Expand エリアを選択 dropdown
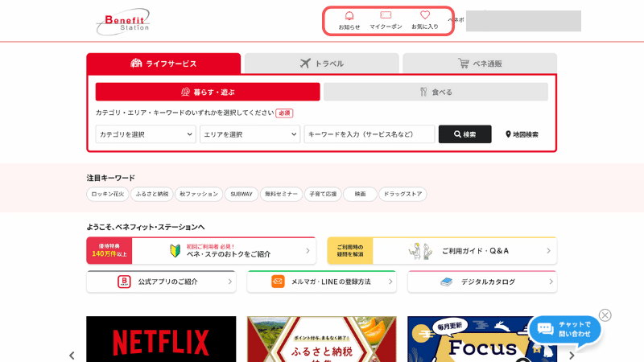Image resolution: width=644 pixels, height=362 pixels. click(250, 134)
